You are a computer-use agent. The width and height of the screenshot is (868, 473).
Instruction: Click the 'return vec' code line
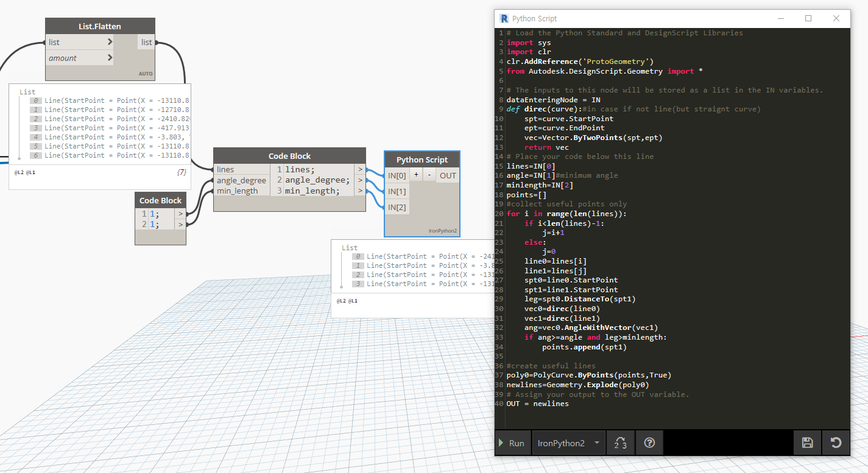(546, 147)
